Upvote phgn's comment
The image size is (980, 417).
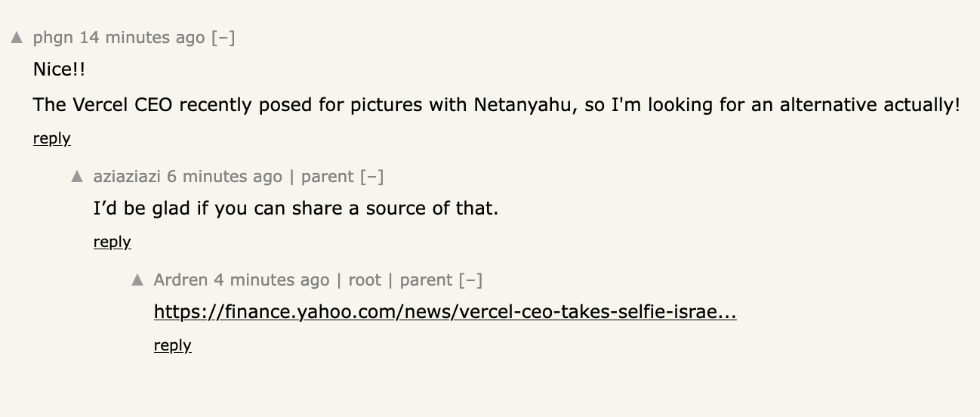pyautogui.click(x=17, y=38)
